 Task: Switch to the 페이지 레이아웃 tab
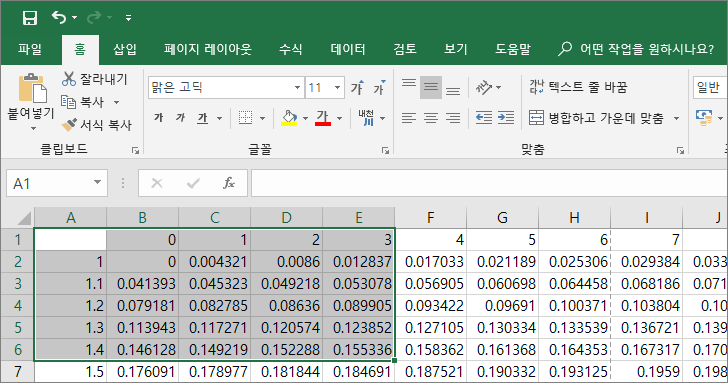pyautogui.click(x=208, y=49)
